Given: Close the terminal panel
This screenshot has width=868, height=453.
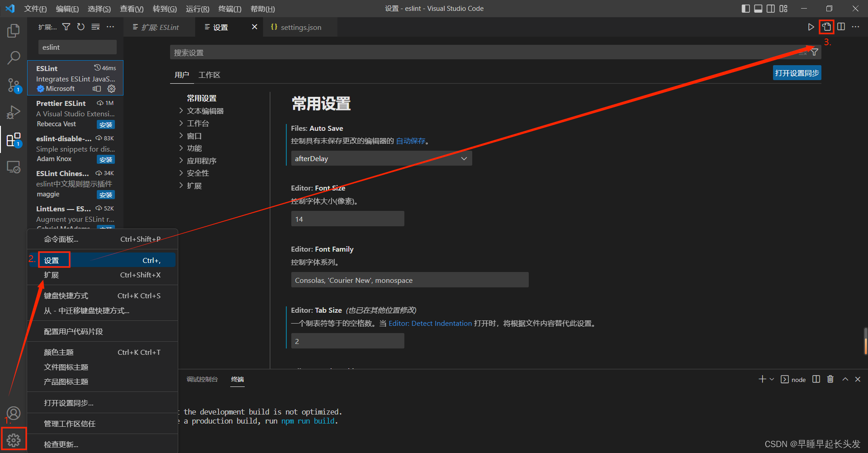Looking at the screenshot, I should point(858,379).
